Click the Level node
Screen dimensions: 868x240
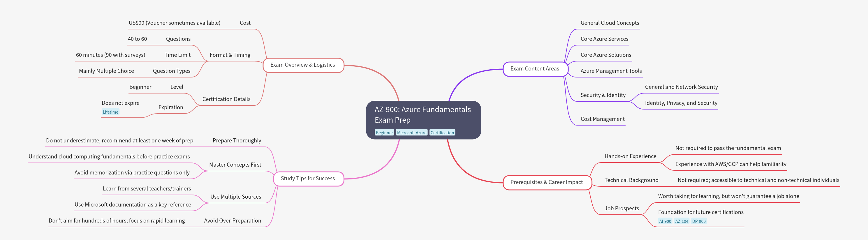point(177,87)
